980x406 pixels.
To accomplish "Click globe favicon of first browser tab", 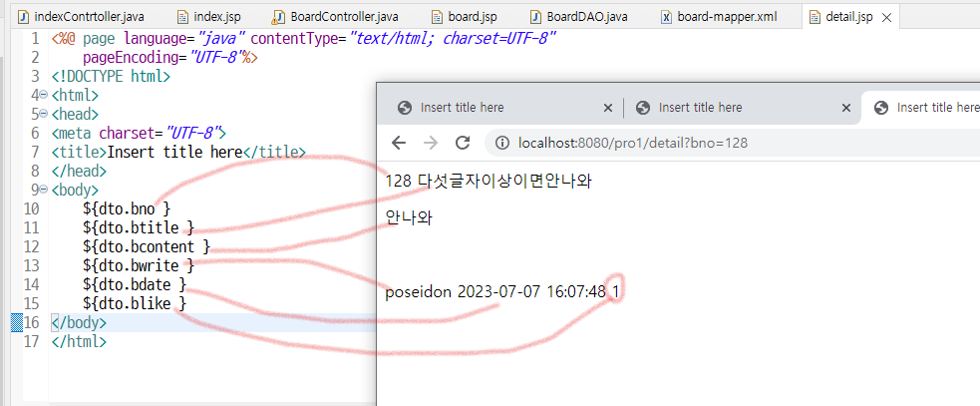I will pos(405,108).
